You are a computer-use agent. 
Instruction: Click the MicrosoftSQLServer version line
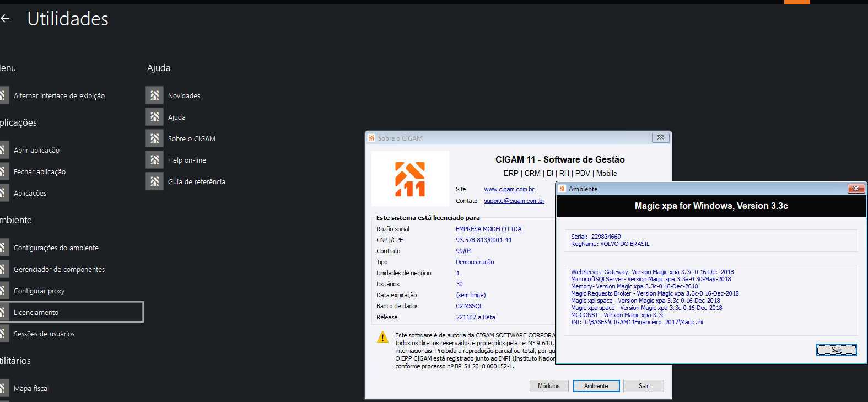651,279
